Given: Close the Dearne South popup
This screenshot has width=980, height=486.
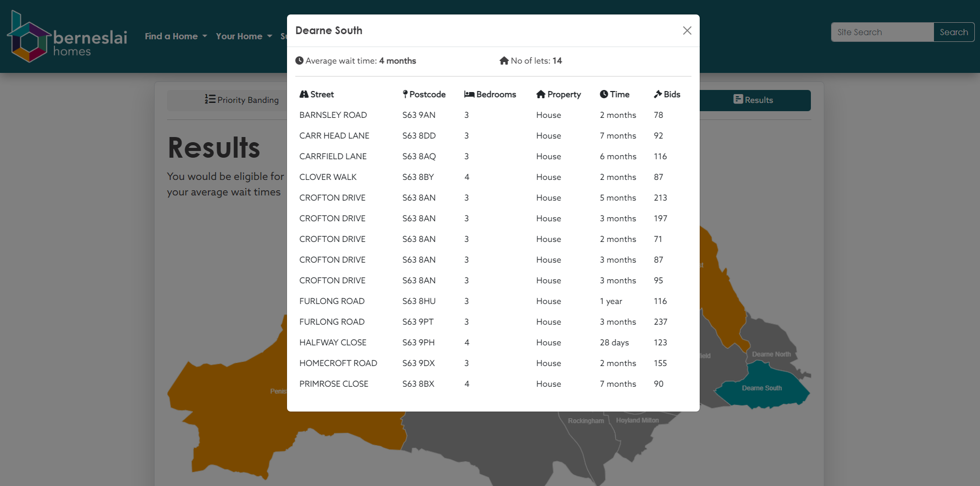Looking at the screenshot, I should (687, 30).
